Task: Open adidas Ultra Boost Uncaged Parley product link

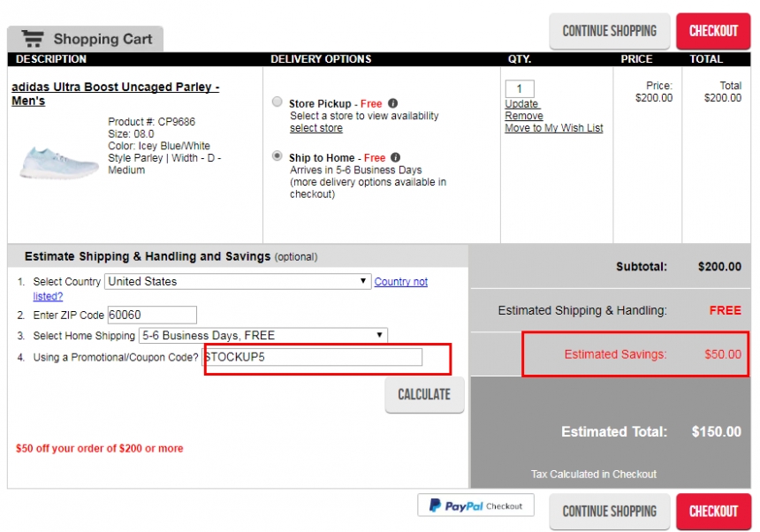Action: click(x=116, y=94)
